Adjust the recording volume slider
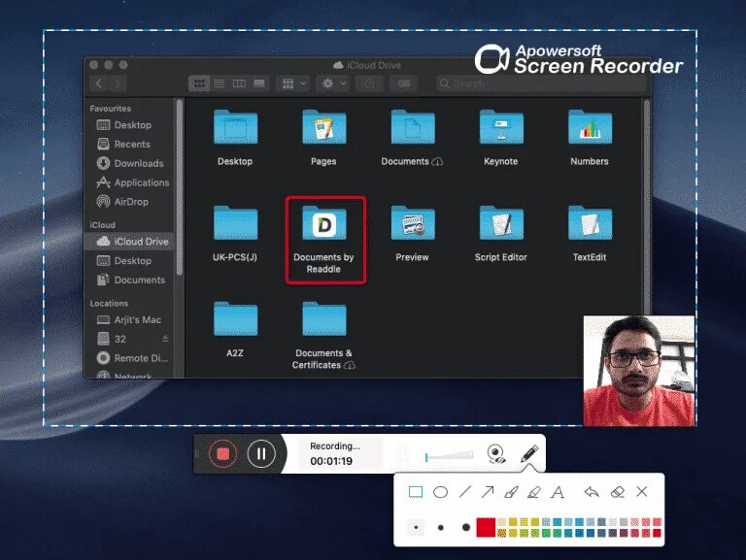Viewport: 746px width, 560px height. (x=450, y=455)
